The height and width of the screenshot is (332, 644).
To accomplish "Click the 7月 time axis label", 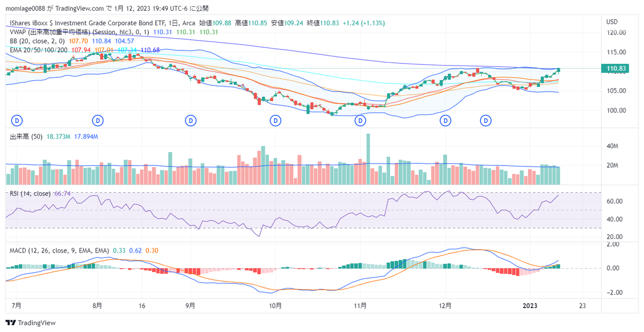I will [x=17, y=306].
